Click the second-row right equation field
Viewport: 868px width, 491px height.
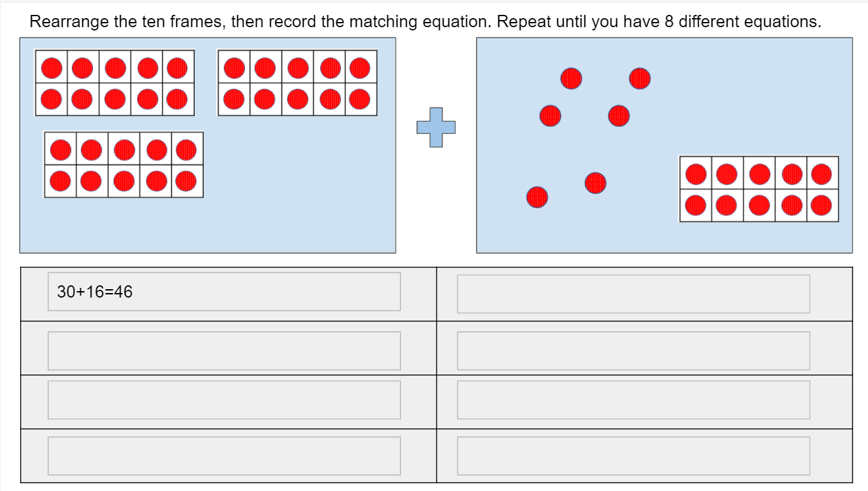633,351
